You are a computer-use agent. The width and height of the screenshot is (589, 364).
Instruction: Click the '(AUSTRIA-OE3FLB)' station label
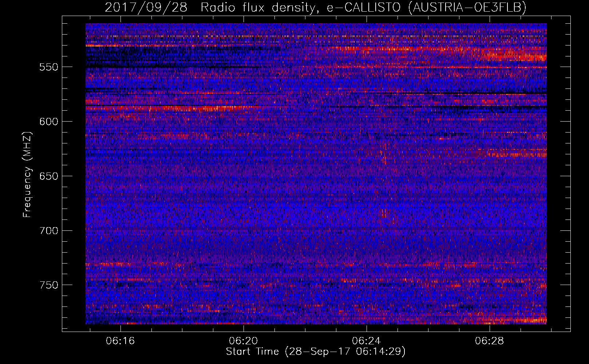click(467, 8)
